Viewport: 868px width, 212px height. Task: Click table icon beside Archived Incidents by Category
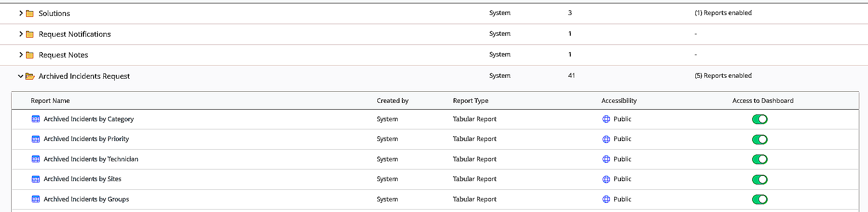[x=36, y=119]
